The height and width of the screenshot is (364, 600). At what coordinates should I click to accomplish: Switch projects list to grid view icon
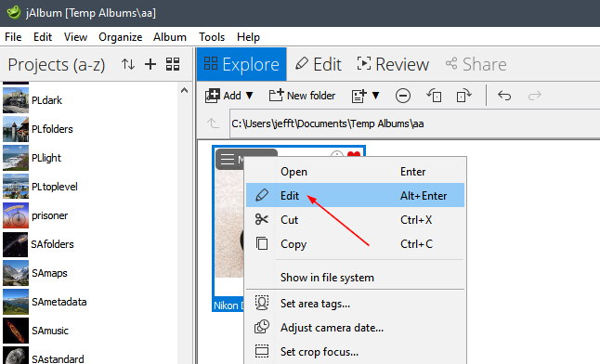click(x=173, y=64)
